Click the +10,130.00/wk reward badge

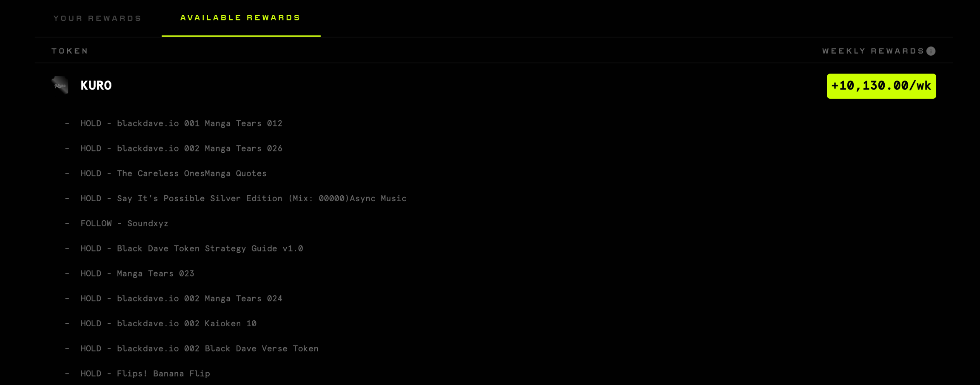click(881, 86)
